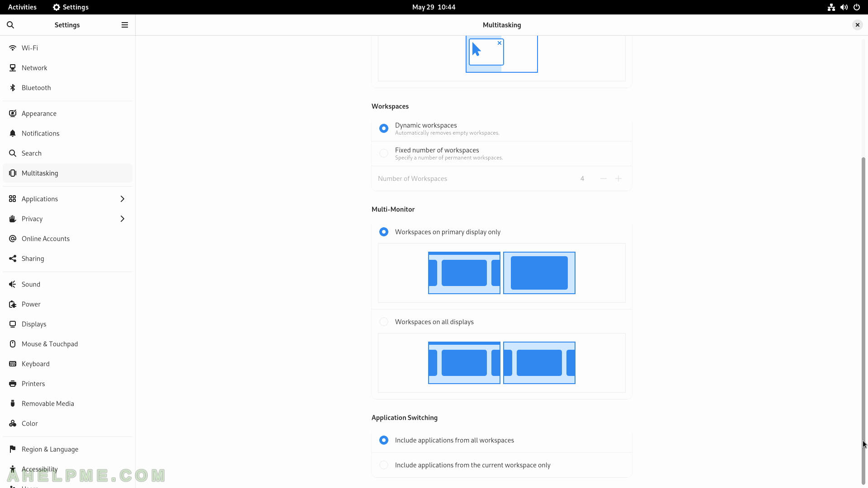Click the Privacy hand icon
Image resolution: width=868 pixels, height=488 pixels.
pos(13,219)
